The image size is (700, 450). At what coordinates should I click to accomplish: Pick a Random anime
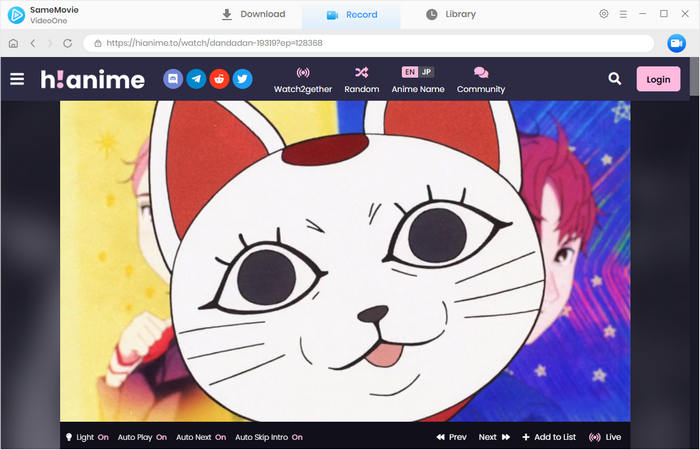click(x=362, y=80)
